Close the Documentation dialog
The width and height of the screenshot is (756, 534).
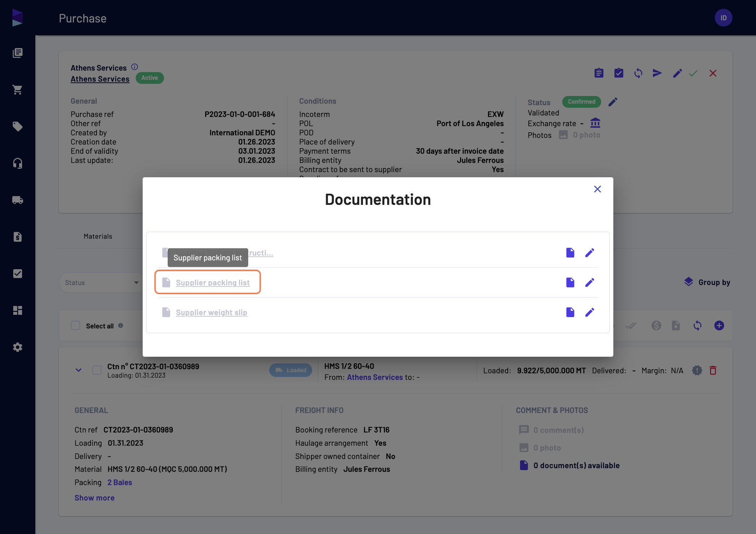(x=598, y=189)
